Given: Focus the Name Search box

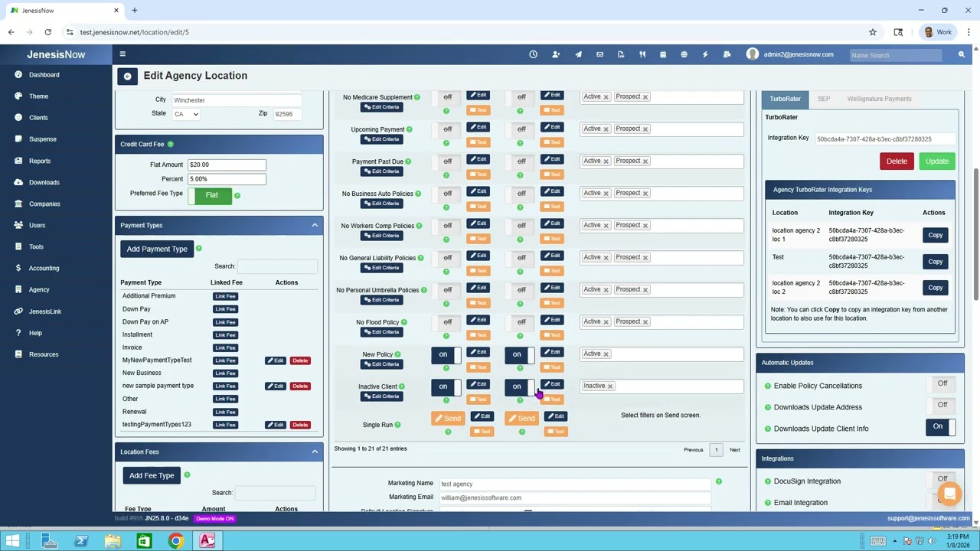Looking at the screenshot, I should 896,55.
